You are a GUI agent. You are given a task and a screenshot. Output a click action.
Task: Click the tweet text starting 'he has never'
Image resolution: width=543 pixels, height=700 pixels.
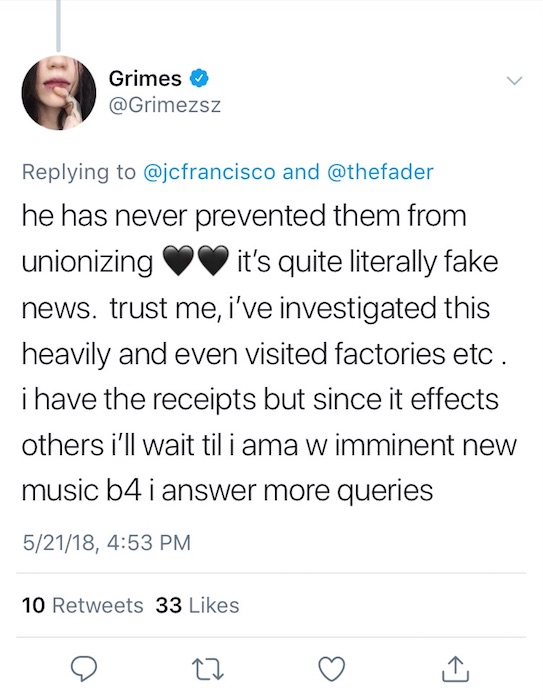[x=270, y=353]
